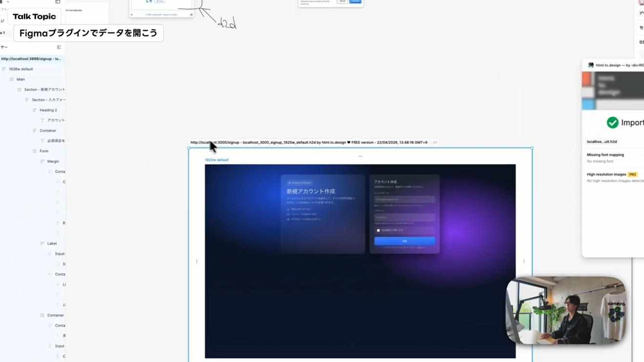Click the html.to.design plugin logo icon
Viewport: 644px width, 362px height.
(591, 65)
